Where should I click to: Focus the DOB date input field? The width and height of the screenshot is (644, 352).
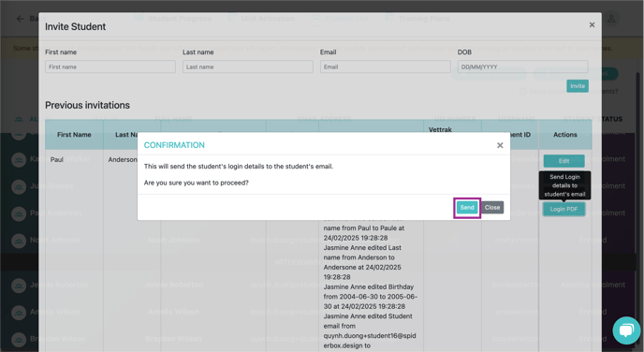pos(523,66)
